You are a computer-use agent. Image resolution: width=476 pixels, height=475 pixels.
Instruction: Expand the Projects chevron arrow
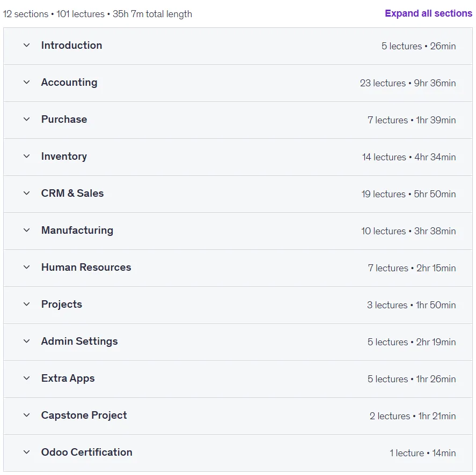tap(27, 305)
